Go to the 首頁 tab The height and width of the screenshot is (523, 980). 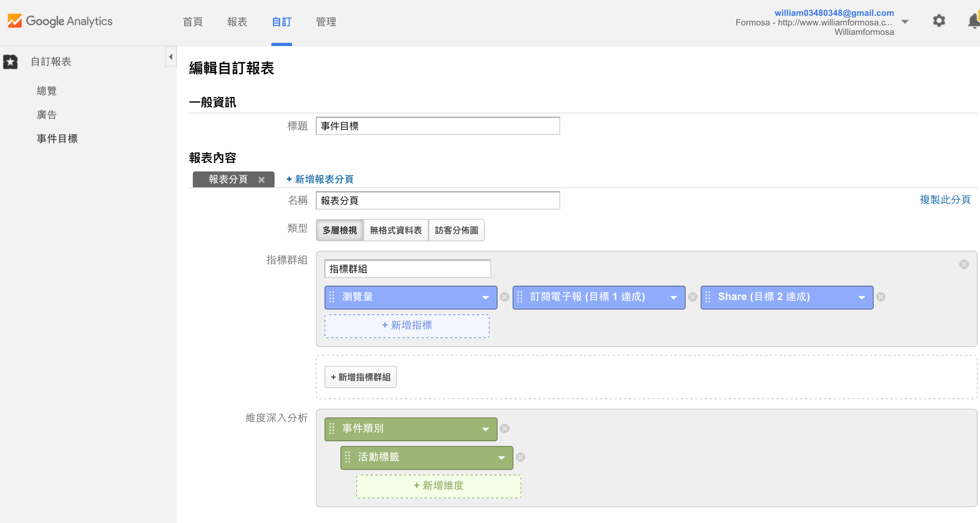(x=193, y=22)
